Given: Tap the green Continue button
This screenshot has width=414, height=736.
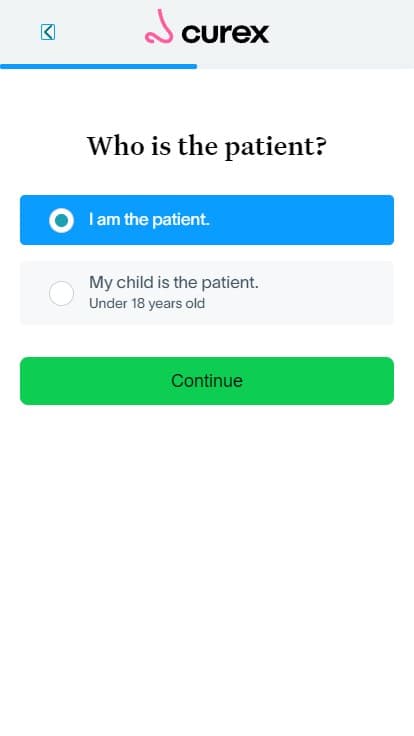Looking at the screenshot, I should click(x=207, y=381).
